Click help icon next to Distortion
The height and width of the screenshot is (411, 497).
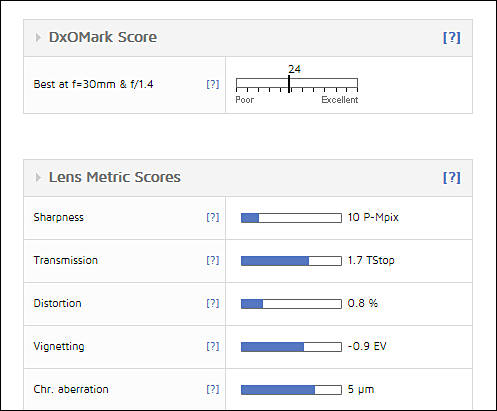click(x=213, y=303)
